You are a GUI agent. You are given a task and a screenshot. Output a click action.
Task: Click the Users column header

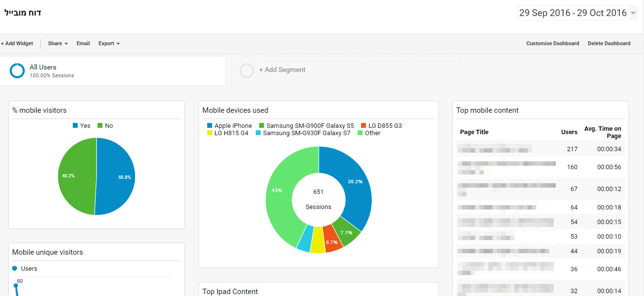click(569, 132)
